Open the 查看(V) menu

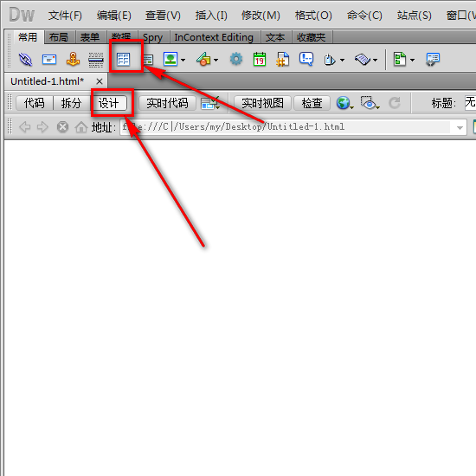163,16
